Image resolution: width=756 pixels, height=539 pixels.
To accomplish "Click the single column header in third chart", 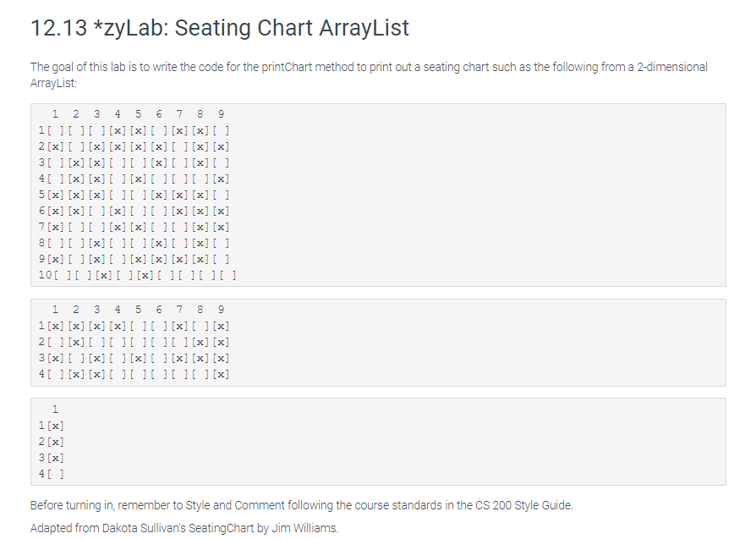I will coord(55,410).
